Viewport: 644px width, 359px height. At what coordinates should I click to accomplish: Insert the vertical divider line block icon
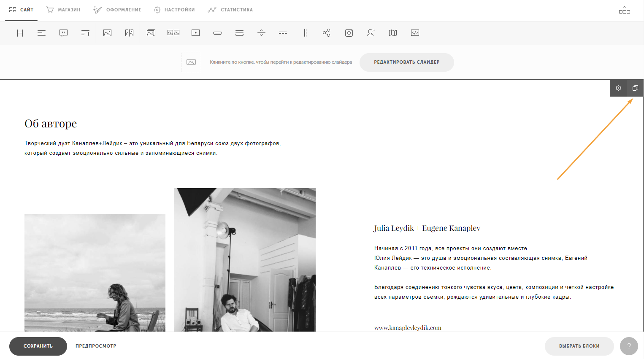click(305, 33)
